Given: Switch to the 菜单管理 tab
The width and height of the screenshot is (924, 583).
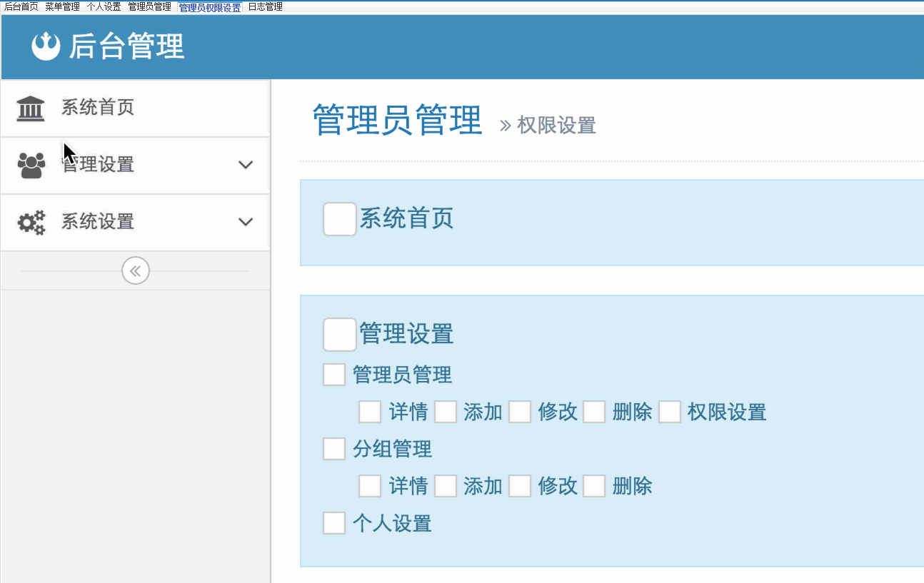Looking at the screenshot, I should (62, 7).
